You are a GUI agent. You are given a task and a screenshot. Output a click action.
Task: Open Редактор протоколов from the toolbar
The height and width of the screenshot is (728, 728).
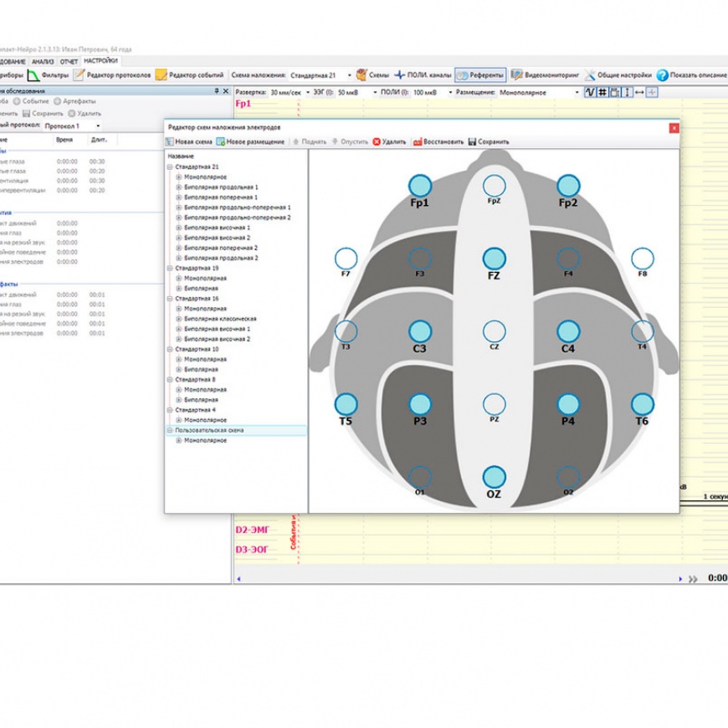coord(112,74)
